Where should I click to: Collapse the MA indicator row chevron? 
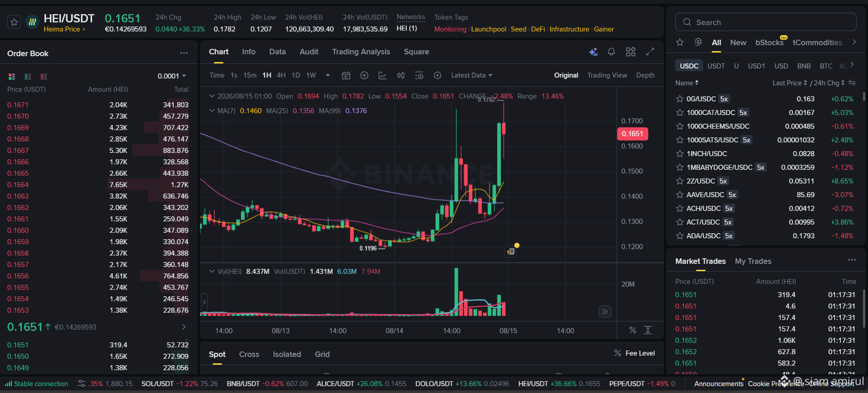212,111
